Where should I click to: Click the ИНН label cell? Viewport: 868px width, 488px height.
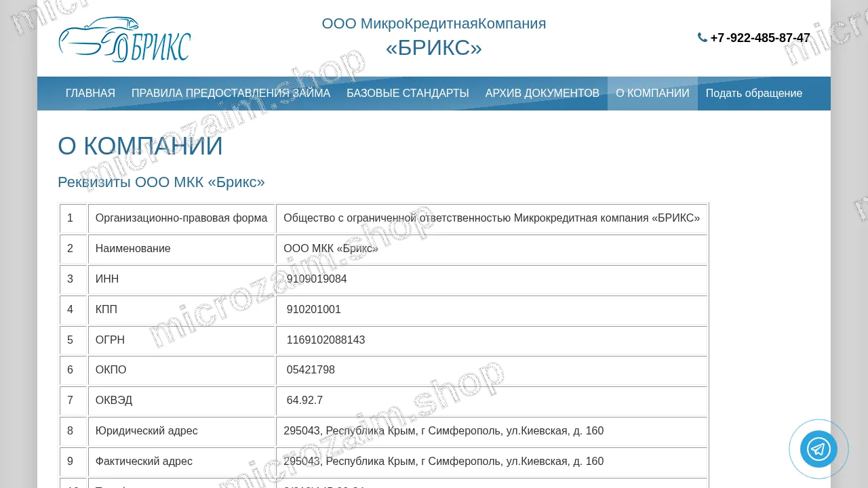point(181,279)
